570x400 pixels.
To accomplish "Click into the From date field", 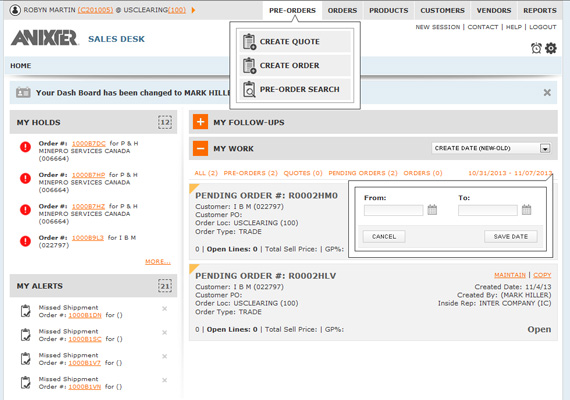I will (x=394, y=210).
